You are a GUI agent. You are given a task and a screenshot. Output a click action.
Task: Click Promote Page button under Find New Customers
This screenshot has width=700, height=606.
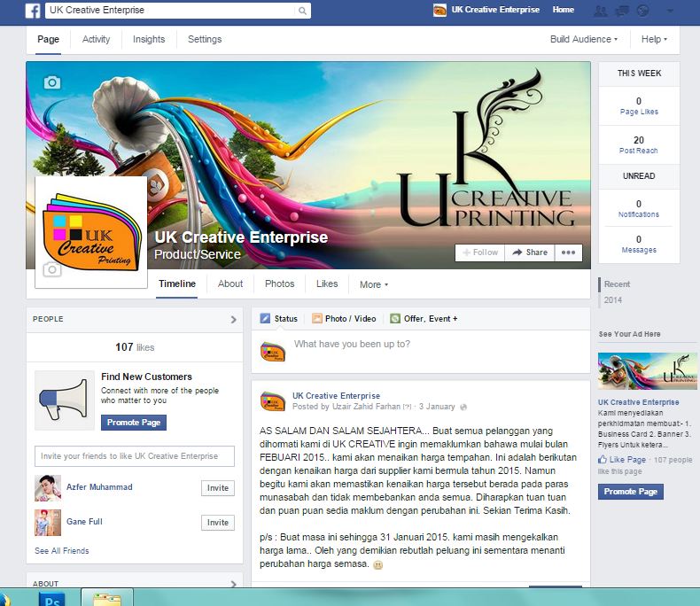[x=134, y=423]
